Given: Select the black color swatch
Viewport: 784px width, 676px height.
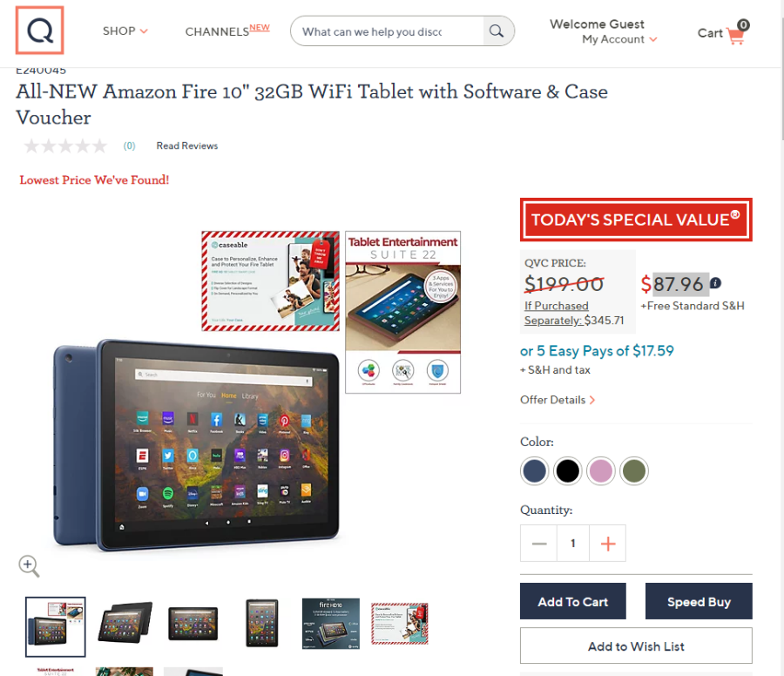Looking at the screenshot, I should (x=567, y=471).
